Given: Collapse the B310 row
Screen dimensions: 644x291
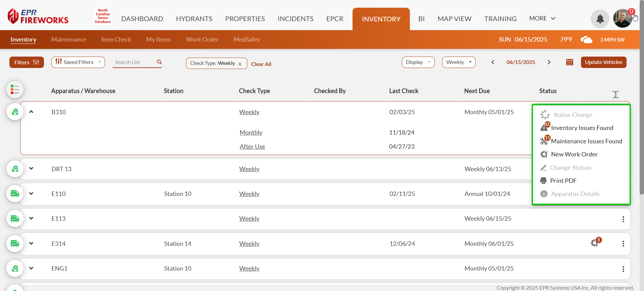Looking at the screenshot, I should tap(31, 112).
